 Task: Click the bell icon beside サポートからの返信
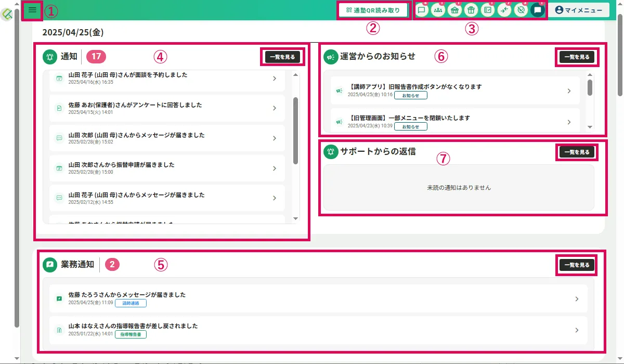(x=331, y=152)
